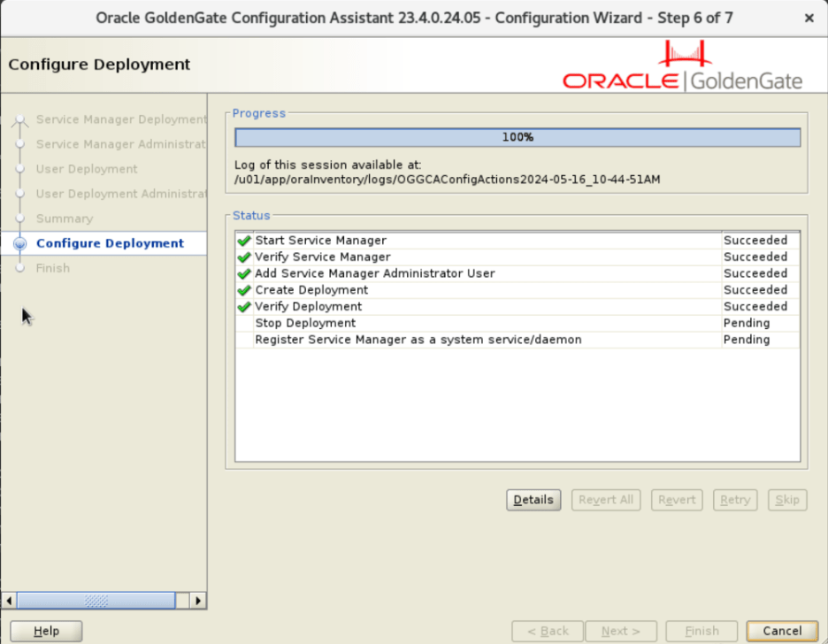Click the sidebar horizontal scrollbar thumb
This screenshot has height=644, width=828.
coord(96,601)
